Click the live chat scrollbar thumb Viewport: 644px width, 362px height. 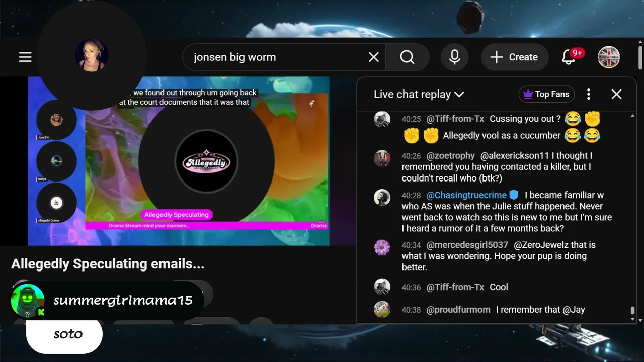632,311
